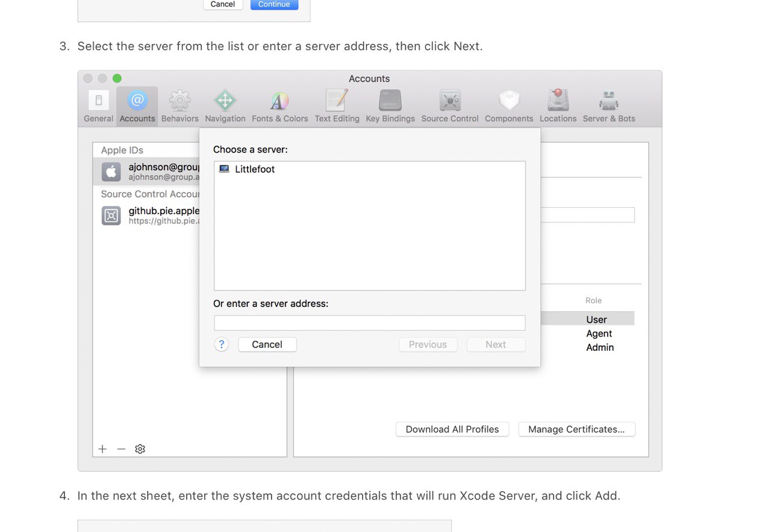Open the Source Control pane

[x=450, y=107]
